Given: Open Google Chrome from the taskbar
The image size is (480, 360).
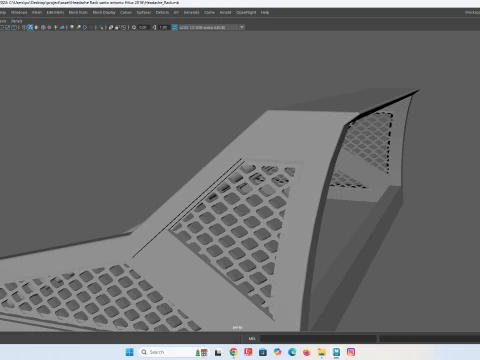Looking at the screenshot, I should tap(233, 352).
